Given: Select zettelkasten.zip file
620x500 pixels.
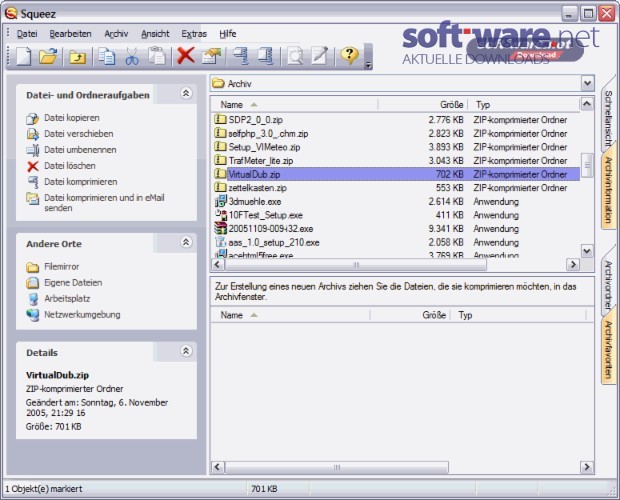Looking at the screenshot, I should click(257, 188).
